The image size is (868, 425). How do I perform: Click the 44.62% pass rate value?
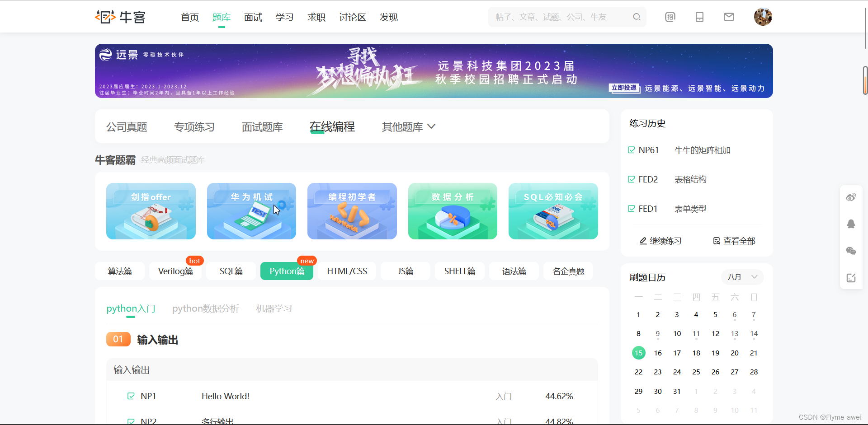tap(559, 396)
